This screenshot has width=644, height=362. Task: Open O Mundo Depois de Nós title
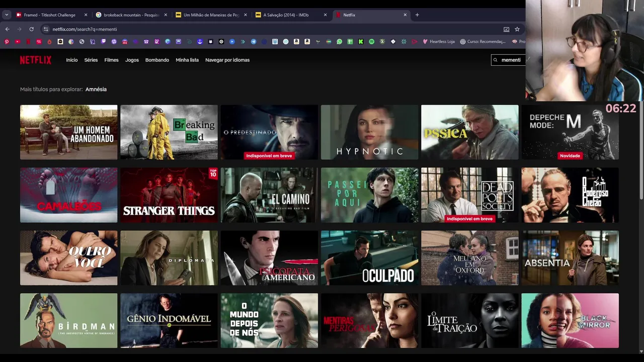269,321
